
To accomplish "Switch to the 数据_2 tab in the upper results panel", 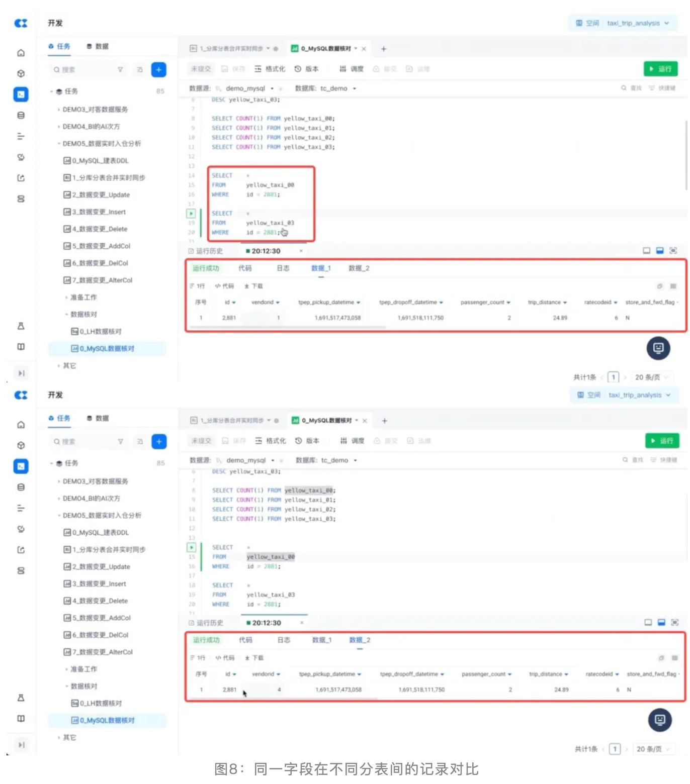I will (x=359, y=268).
